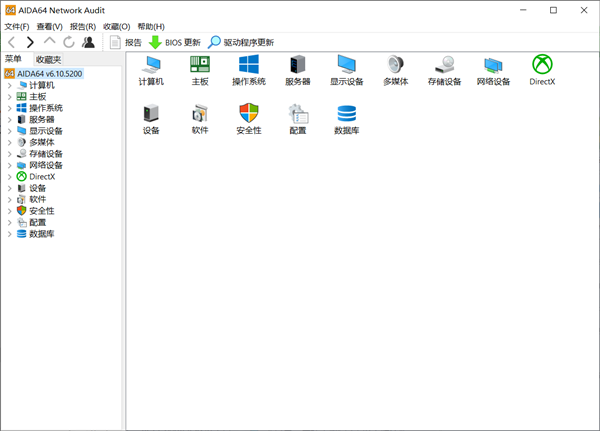Switch to the 收藏夹 tab
600x431 pixels.
pos(48,59)
